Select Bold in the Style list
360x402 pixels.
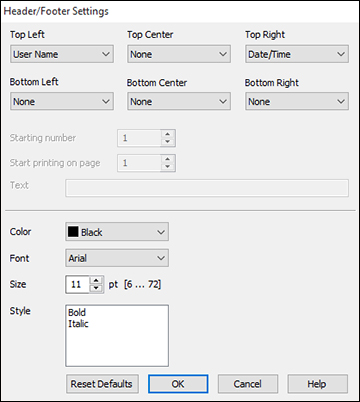pyautogui.click(x=77, y=312)
